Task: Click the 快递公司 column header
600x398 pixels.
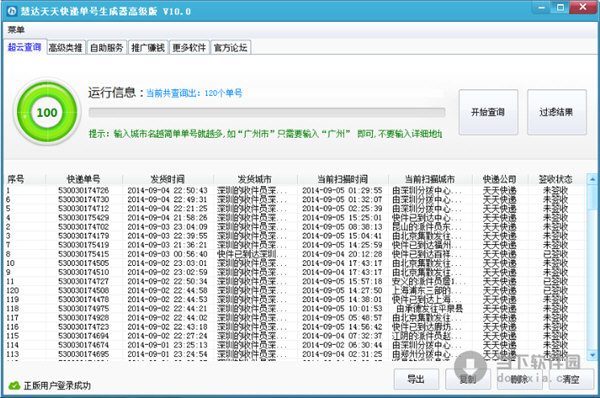Action: (499, 179)
